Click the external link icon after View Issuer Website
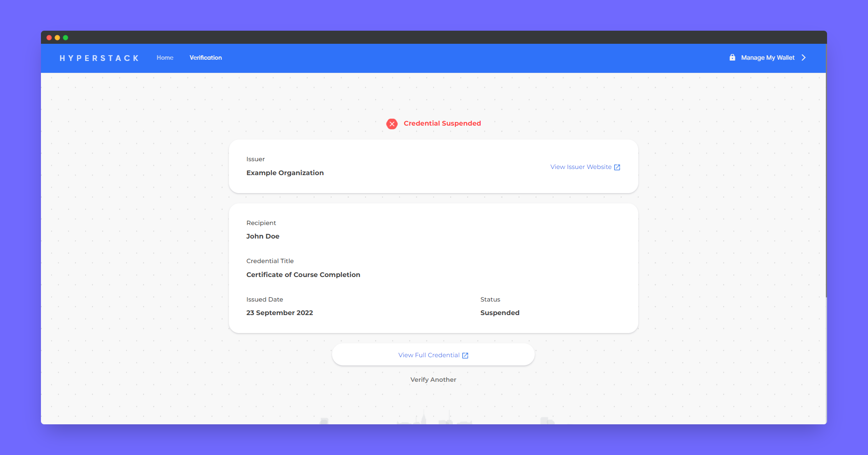 [617, 167]
